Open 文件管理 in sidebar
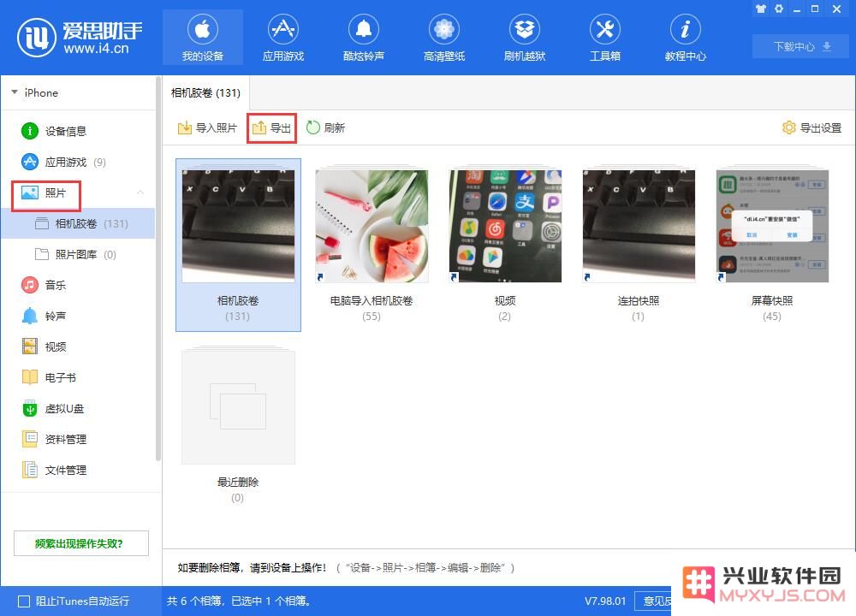Viewport: 856px width, 616px height. (78, 470)
